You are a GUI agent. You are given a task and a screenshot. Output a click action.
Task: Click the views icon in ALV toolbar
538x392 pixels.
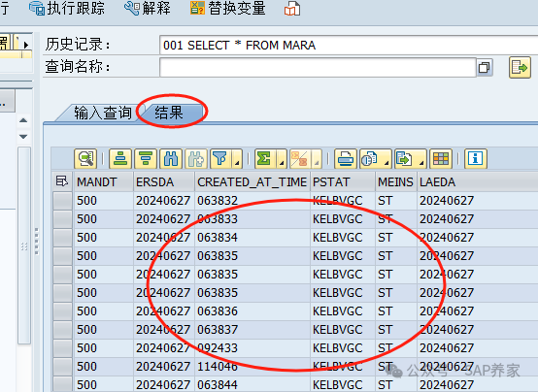coord(371,159)
